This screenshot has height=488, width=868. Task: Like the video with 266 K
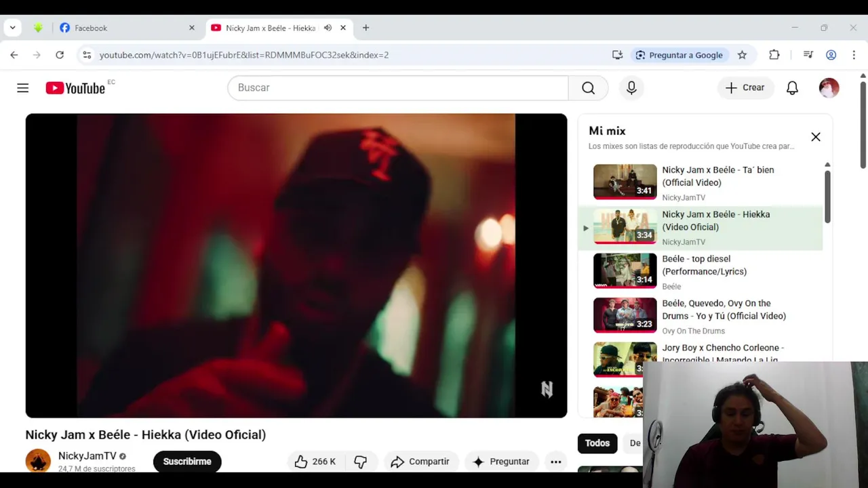point(315,462)
